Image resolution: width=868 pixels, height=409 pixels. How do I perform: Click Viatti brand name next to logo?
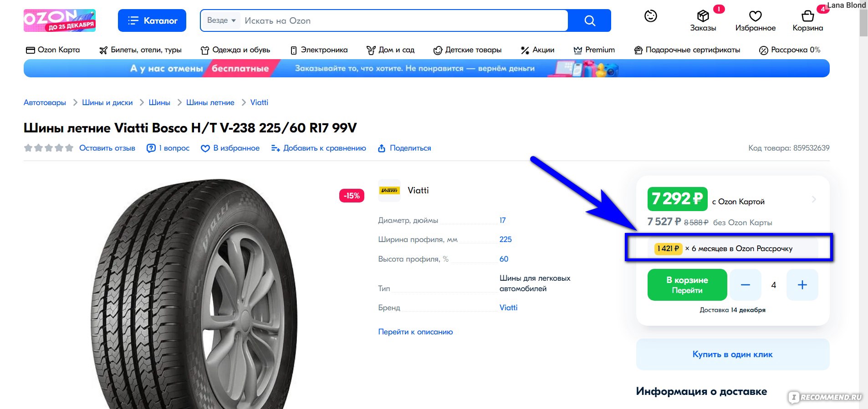coord(418,191)
